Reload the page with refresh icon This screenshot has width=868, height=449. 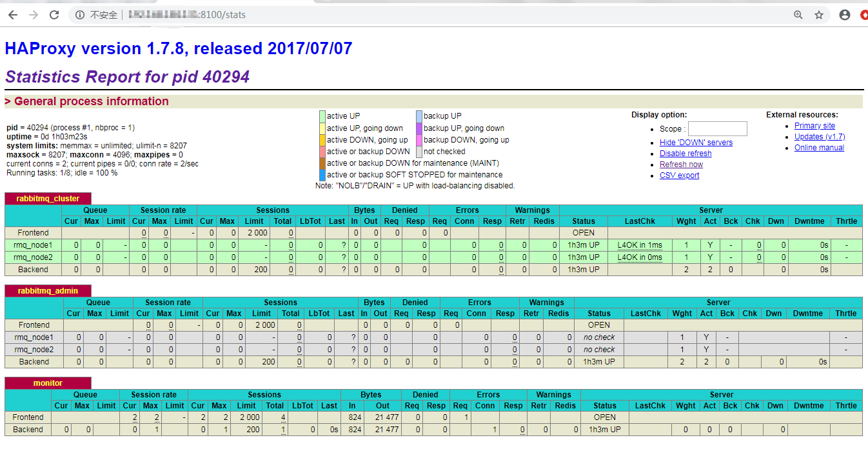(x=54, y=15)
